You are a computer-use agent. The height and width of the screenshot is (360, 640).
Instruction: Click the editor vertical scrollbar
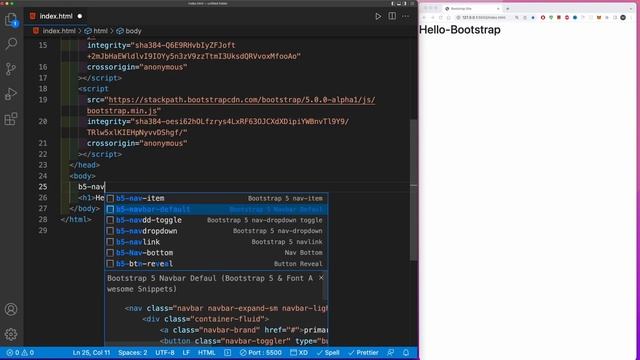[413, 190]
